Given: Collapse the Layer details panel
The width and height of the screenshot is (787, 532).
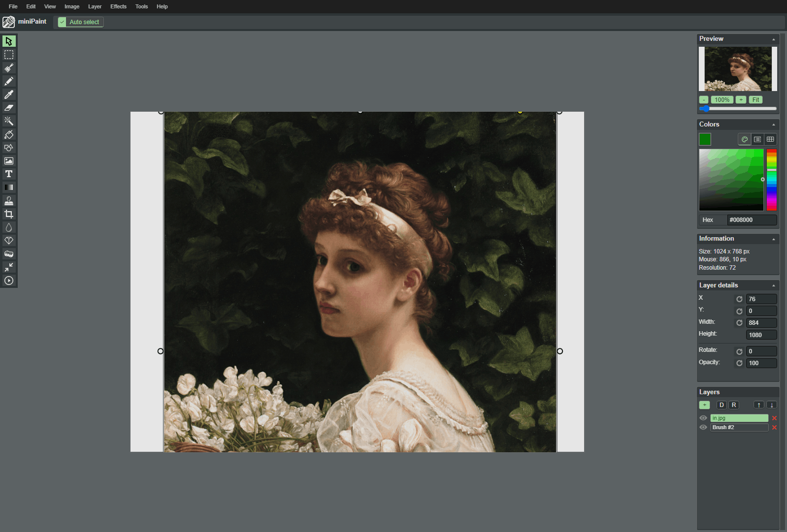Looking at the screenshot, I should tap(773, 285).
